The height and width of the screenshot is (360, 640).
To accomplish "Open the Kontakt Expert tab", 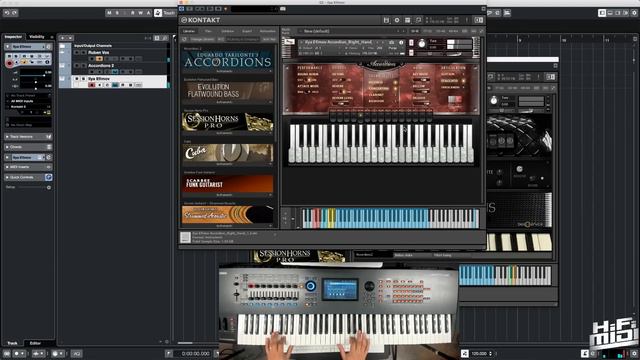I will (247, 31).
